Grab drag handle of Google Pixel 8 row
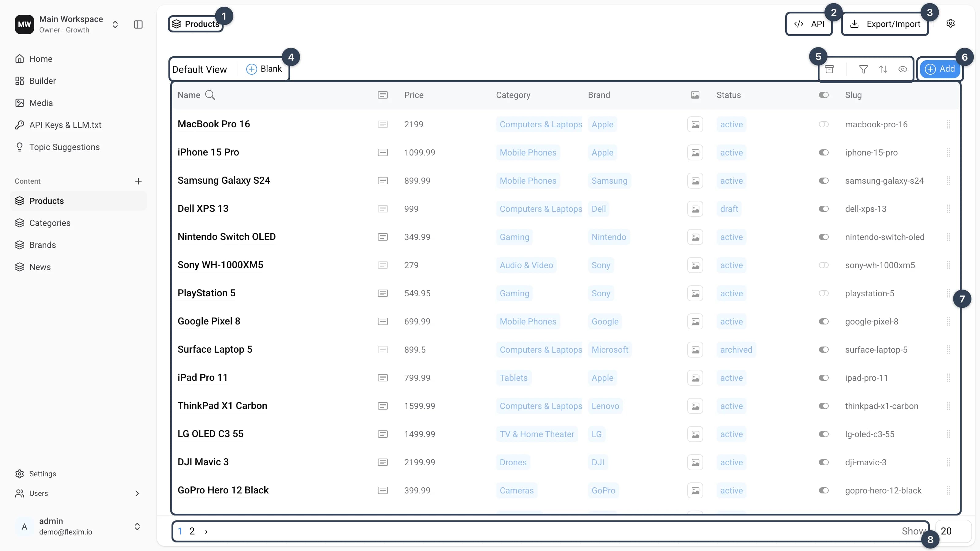The width and height of the screenshot is (980, 551). pos(948,321)
